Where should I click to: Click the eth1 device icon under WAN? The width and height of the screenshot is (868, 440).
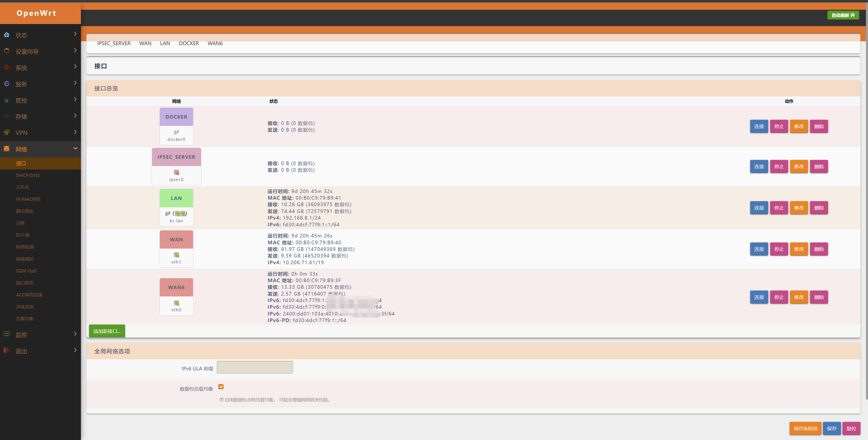(x=176, y=255)
